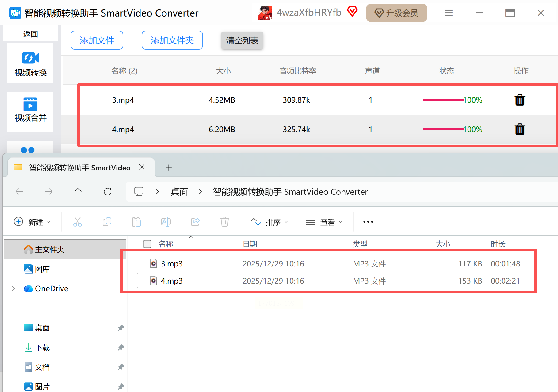Screen dimensions: 558x392
Task: Open 下载 in quick access
Action: coord(37,348)
